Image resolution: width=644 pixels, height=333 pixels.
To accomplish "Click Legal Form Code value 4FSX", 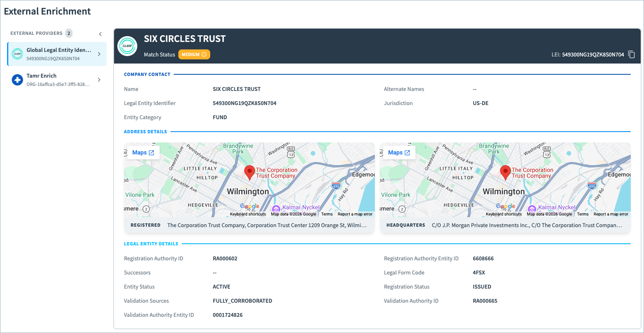I will pos(479,272).
